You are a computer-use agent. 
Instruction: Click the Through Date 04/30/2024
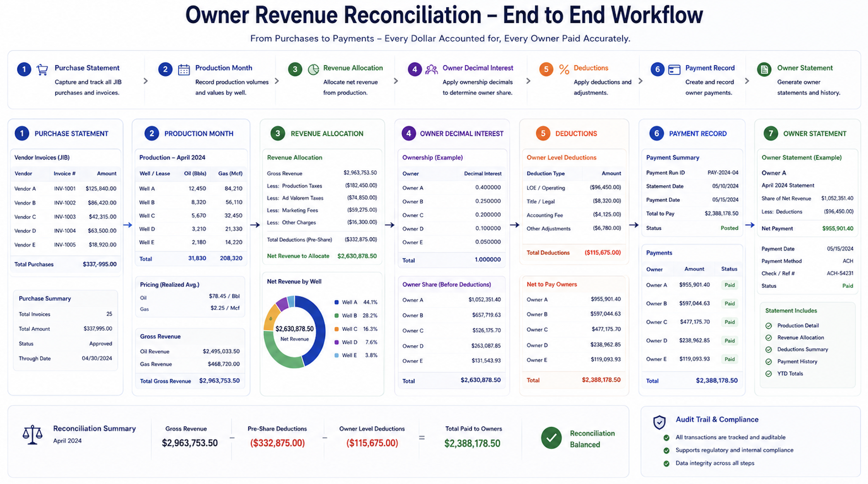tap(97, 359)
